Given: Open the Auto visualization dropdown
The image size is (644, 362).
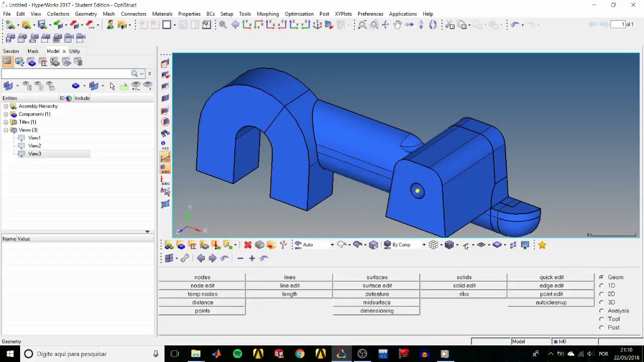Looking at the screenshot, I should tap(332, 245).
